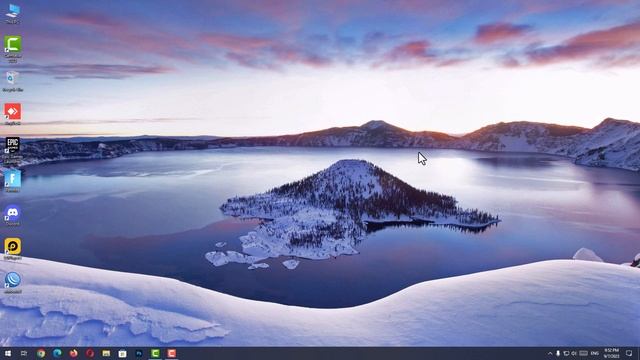Select the yellow P app desktop shortcut

point(13,249)
